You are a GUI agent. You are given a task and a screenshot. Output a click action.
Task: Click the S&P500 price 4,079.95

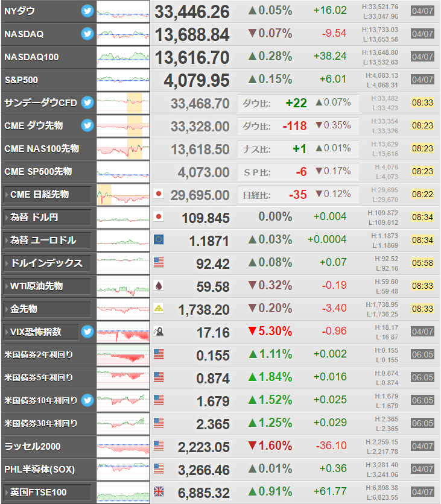pos(197,81)
